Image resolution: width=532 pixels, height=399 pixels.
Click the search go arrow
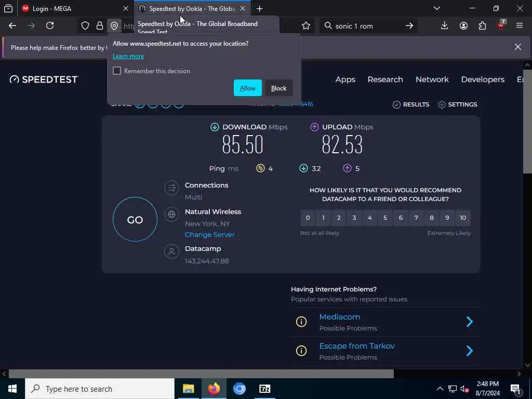tap(409, 26)
